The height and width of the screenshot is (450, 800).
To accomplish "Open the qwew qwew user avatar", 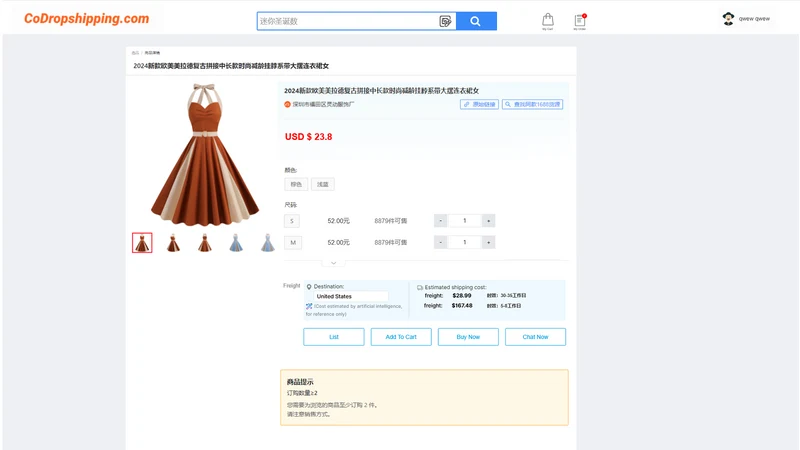I will [x=728, y=19].
